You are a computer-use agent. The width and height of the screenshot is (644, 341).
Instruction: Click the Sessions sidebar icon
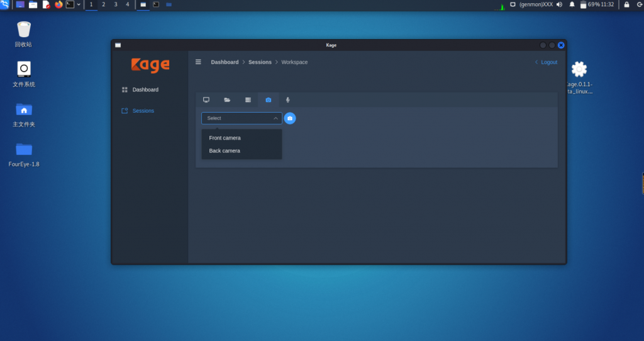(125, 111)
